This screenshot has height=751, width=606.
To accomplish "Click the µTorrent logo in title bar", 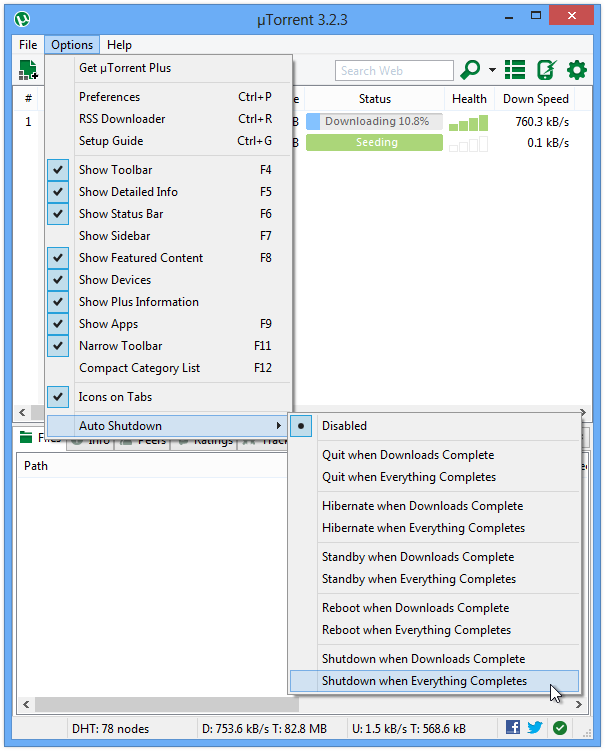I will (x=22, y=20).
